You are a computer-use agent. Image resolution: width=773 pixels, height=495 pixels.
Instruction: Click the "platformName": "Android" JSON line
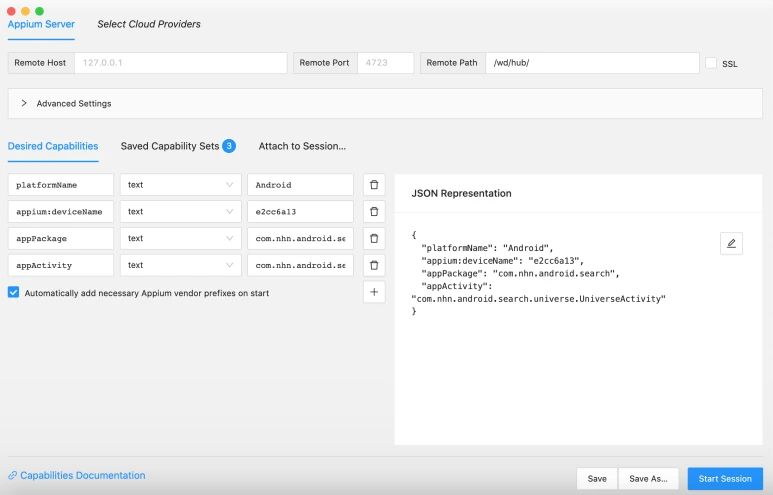point(487,248)
